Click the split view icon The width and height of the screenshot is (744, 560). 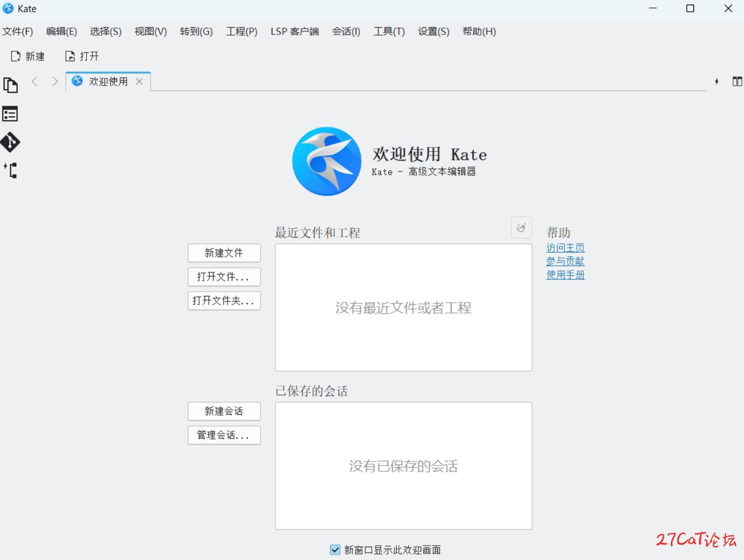pyautogui.click(x=737, y=82)
